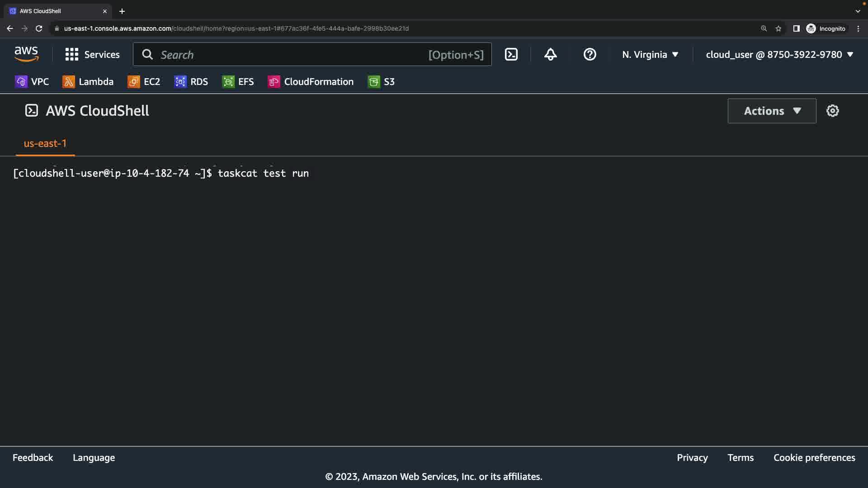Screen dimensions: 868x488
Task: Bookmark this page with the star icon
Action: pos(778,28)
